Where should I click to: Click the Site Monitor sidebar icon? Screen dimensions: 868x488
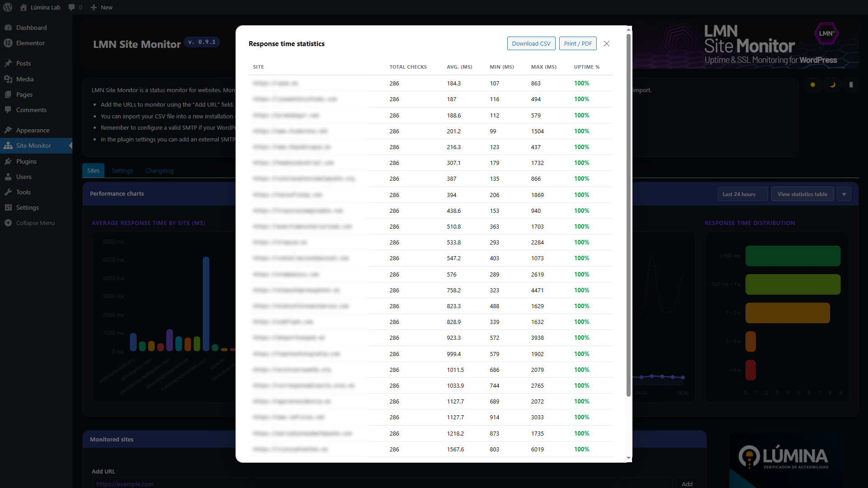coord(8,145)
